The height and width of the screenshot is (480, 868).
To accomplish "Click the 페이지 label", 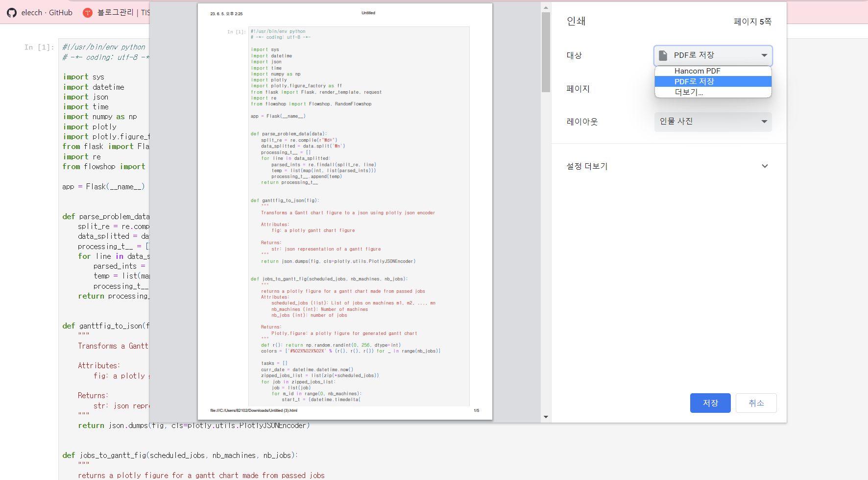I will pos(578,89).
